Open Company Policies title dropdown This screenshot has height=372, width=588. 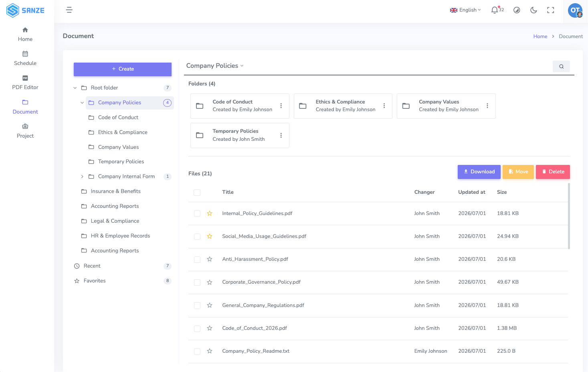215,66
